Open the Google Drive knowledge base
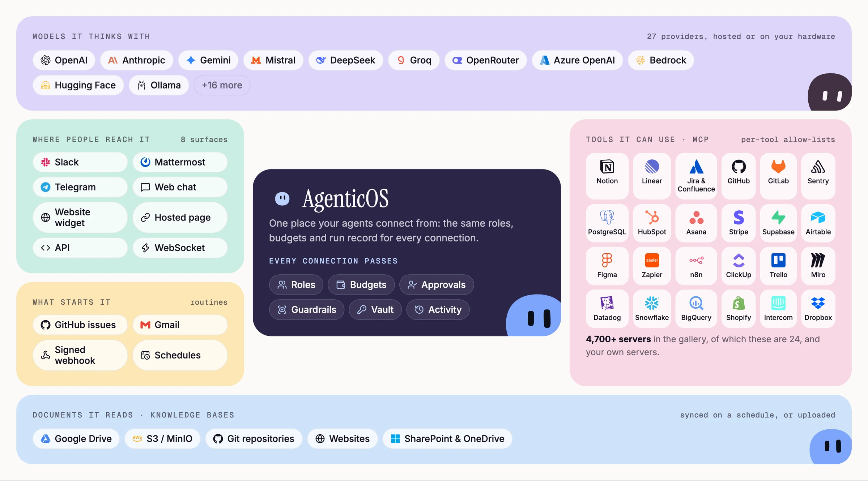The height and width of the screenshot is (481, 868). 76,438
